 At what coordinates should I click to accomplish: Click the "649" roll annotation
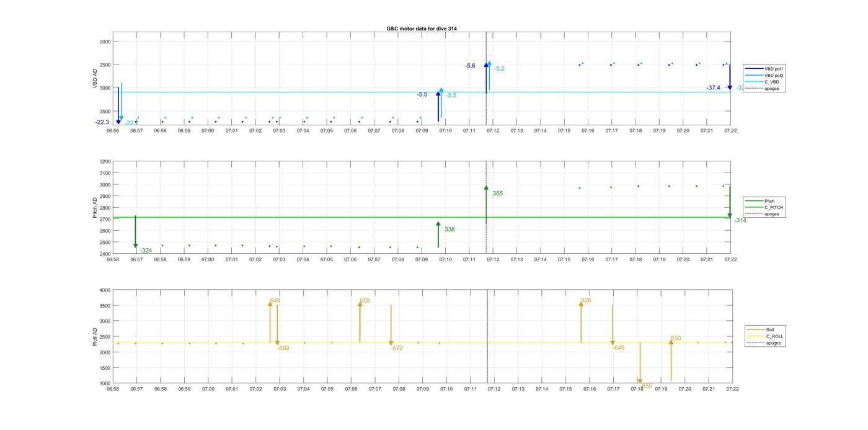click(x=275, y=300)
